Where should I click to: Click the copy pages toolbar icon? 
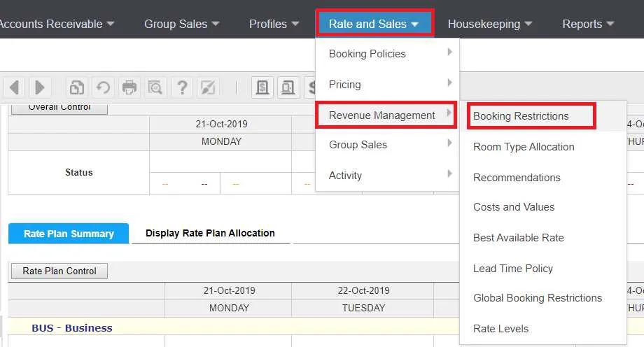77,87
